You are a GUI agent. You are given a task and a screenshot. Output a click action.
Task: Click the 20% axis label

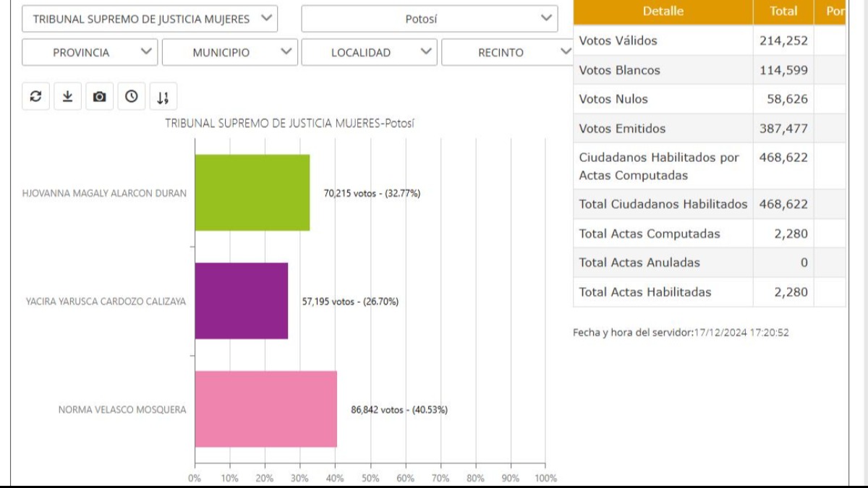(265, 478)
